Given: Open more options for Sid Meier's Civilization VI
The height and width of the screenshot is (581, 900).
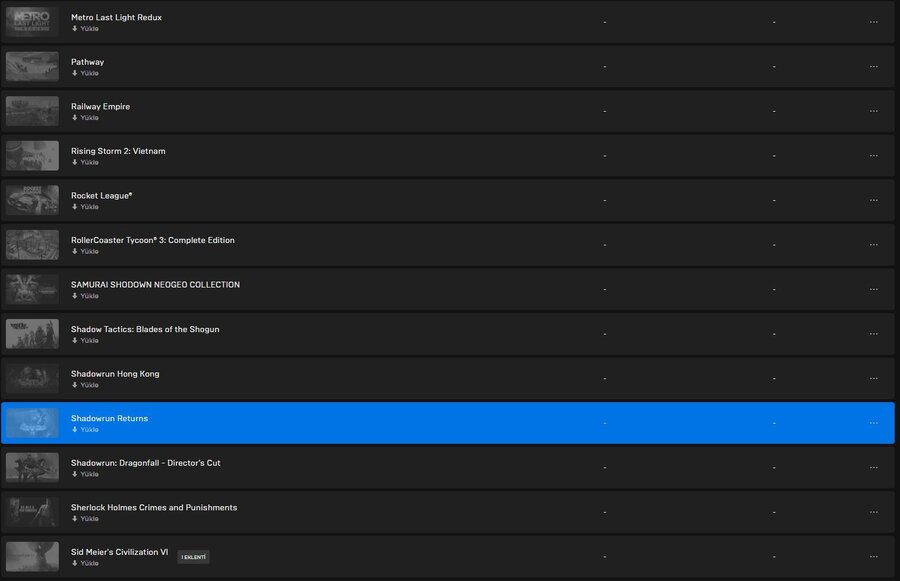Looking at the screenshot, I should (x=873, y=557).
